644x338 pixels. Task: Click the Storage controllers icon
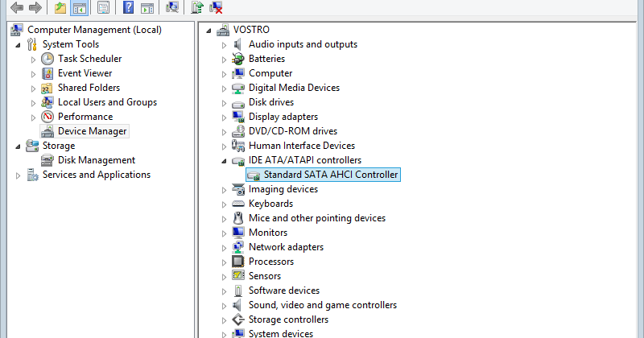237,319
